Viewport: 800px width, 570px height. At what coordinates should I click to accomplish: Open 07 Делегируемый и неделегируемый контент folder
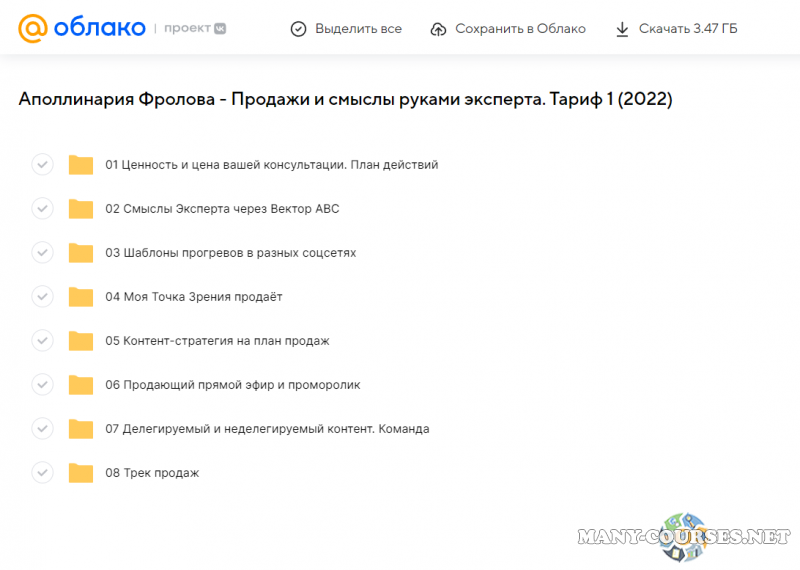(x=267, y=429)
